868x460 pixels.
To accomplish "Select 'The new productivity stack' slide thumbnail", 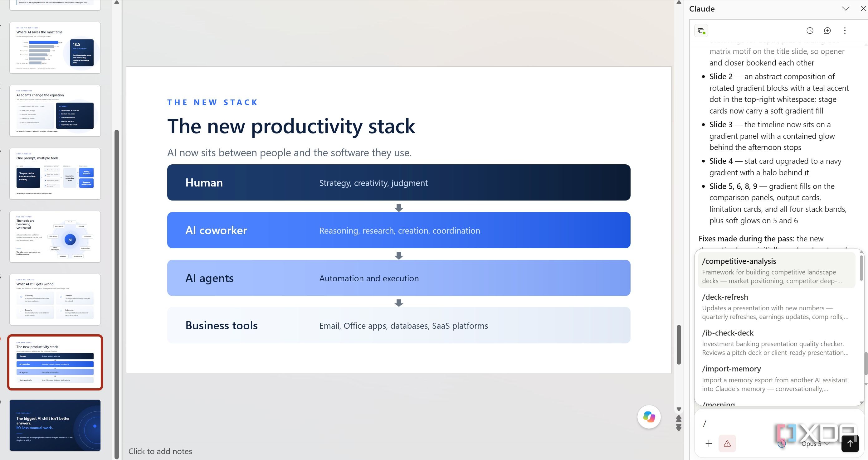I will [x=55, y=362].
